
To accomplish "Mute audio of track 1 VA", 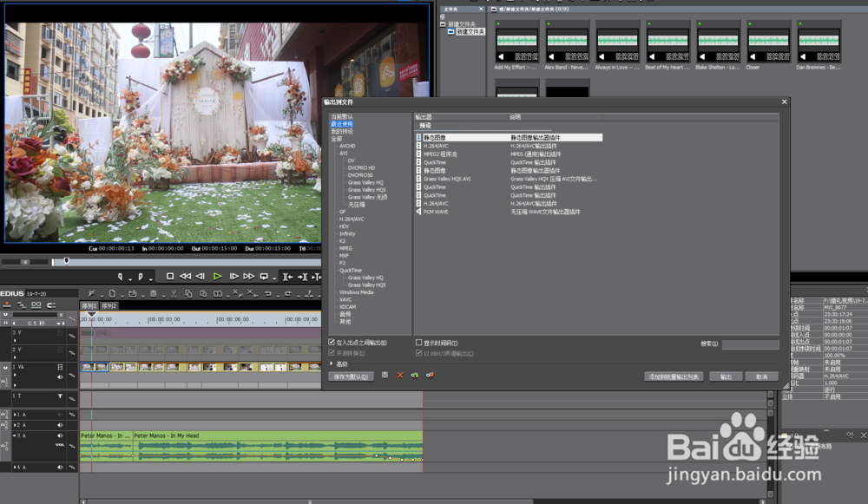I will 60,377.
